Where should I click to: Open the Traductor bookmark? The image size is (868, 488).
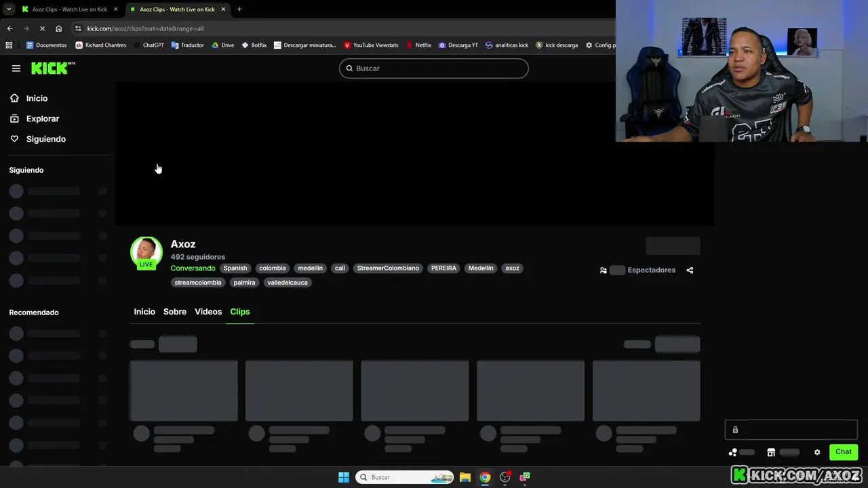[x=187, y=45]
